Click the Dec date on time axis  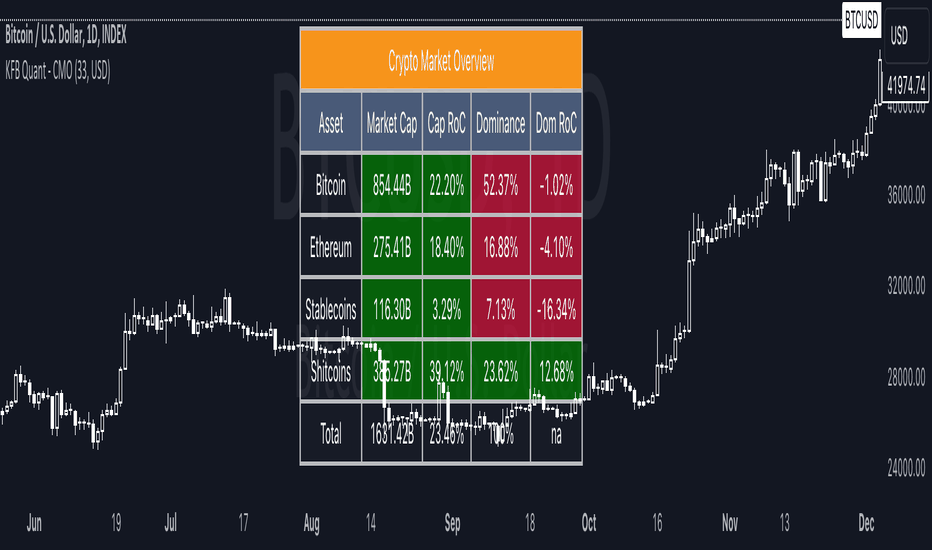[x=866, y=523]
